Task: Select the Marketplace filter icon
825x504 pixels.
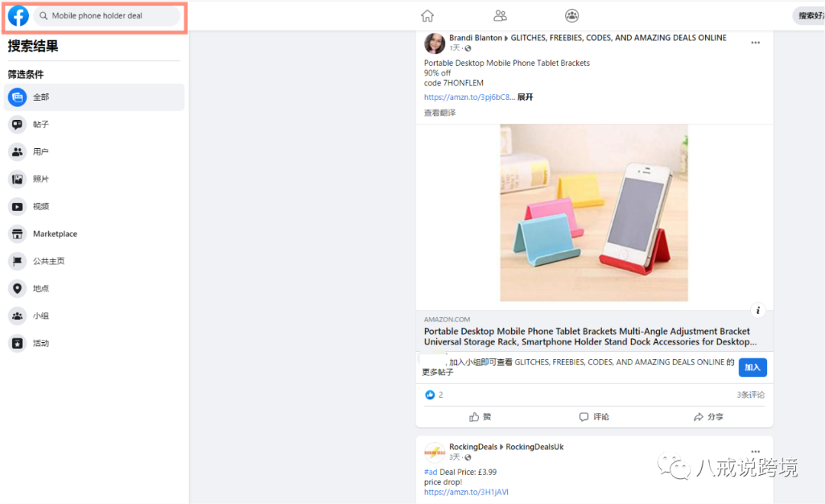Action: pos(18,234)
